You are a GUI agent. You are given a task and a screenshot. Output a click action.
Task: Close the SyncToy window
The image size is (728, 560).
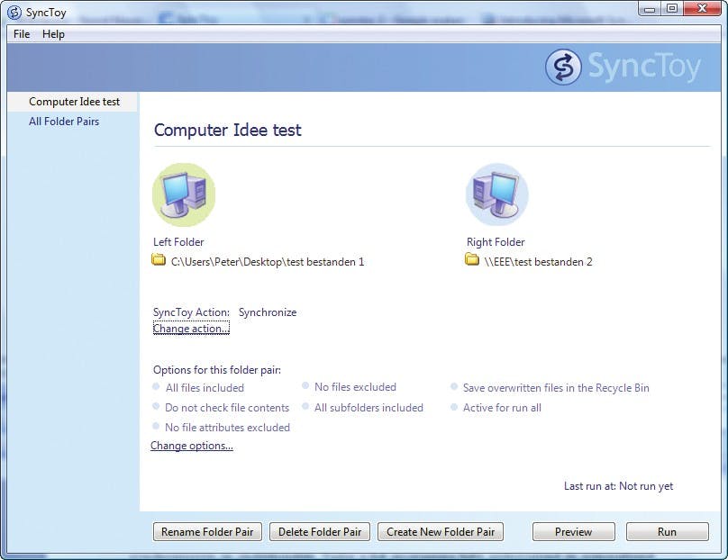click(703, 9)
